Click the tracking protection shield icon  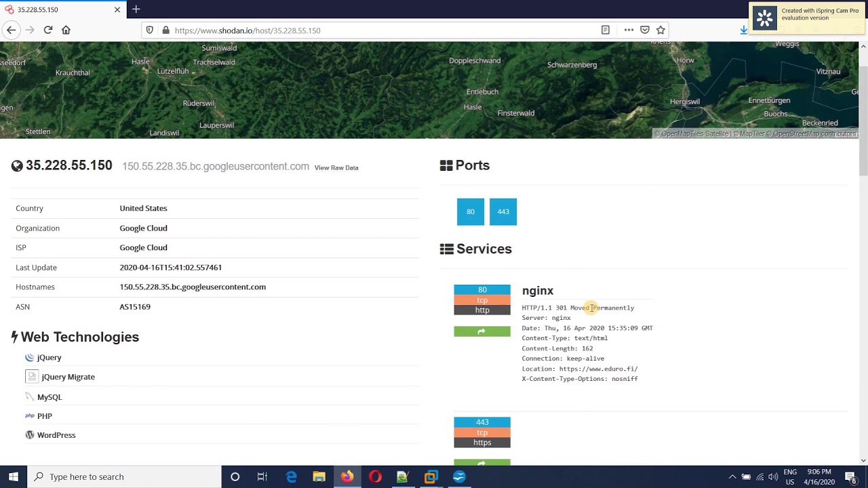pyautogui.click(x=150, y=30)
